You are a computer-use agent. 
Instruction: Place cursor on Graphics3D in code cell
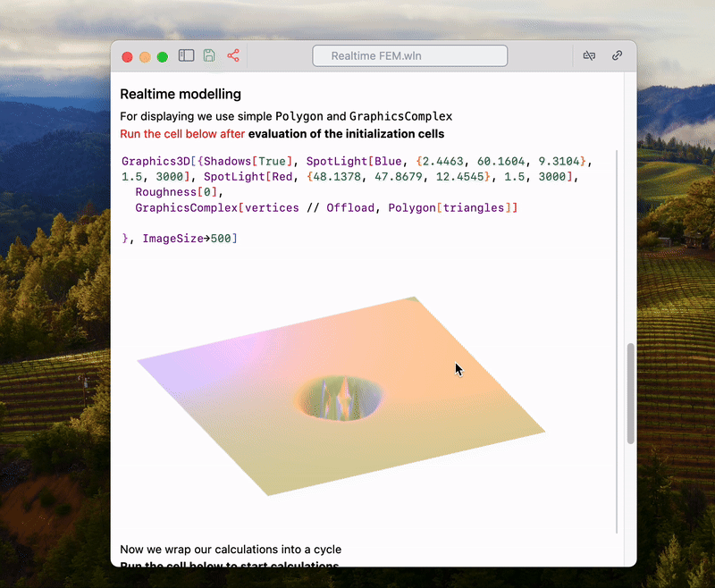156,162
